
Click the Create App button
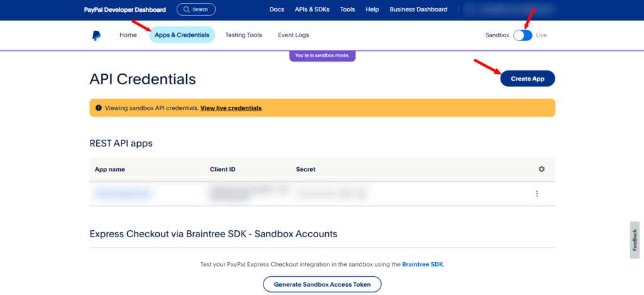click(x=528, y=79)
